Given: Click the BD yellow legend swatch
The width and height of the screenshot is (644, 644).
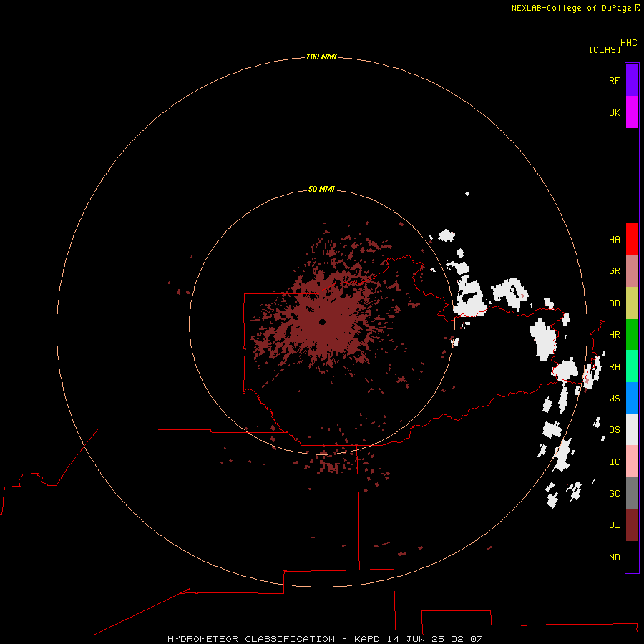Looking at the screenshot, I should pyautogui.click(x=632, y=303).
